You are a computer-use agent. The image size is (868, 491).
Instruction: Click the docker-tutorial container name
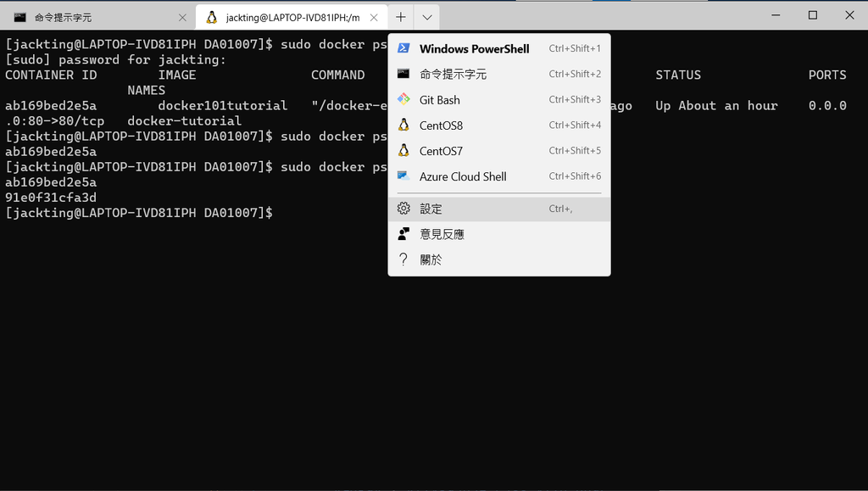(184, 120)
